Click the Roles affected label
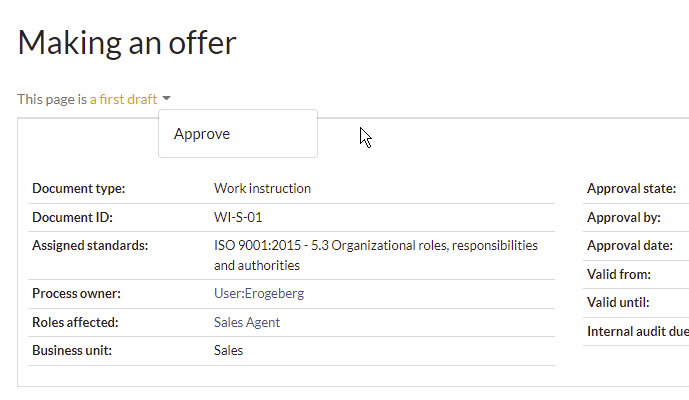Image resolution: width=689 pixels, height=400 pixels. tap(75, 322)
